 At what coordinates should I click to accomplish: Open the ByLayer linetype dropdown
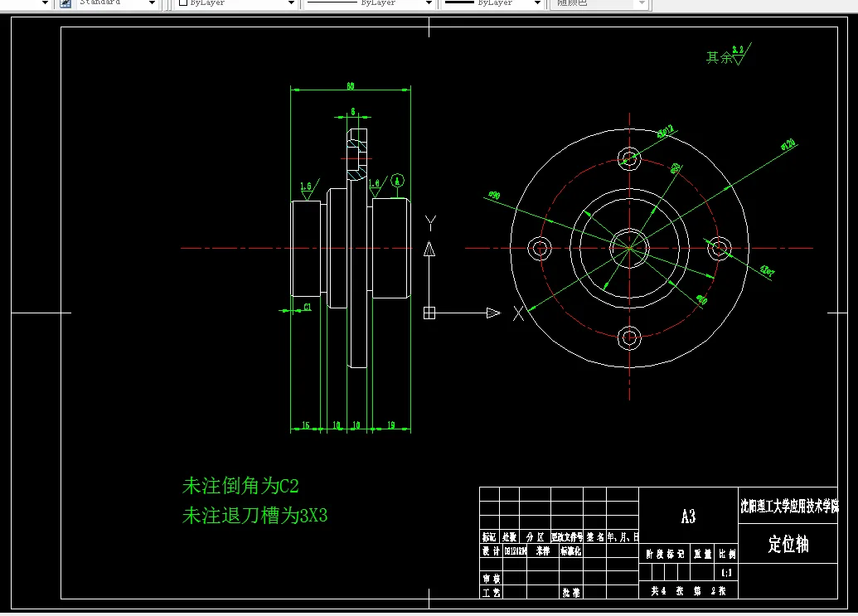(429, 2)
